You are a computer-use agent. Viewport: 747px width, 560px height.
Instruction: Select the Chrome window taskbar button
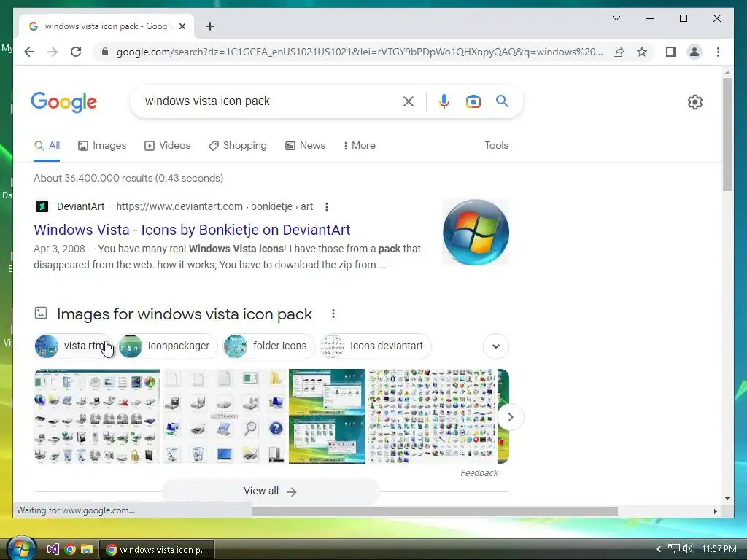tap(157, 550)
